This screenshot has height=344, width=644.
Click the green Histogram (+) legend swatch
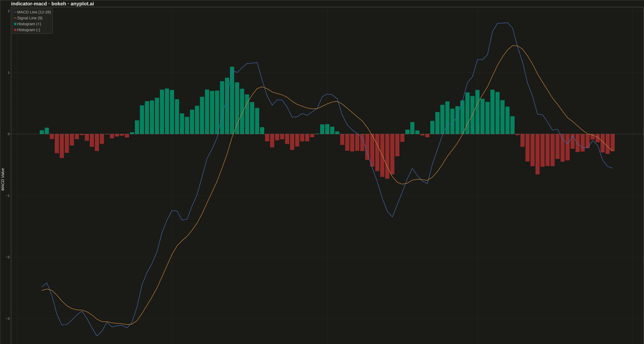pos(15,24)
